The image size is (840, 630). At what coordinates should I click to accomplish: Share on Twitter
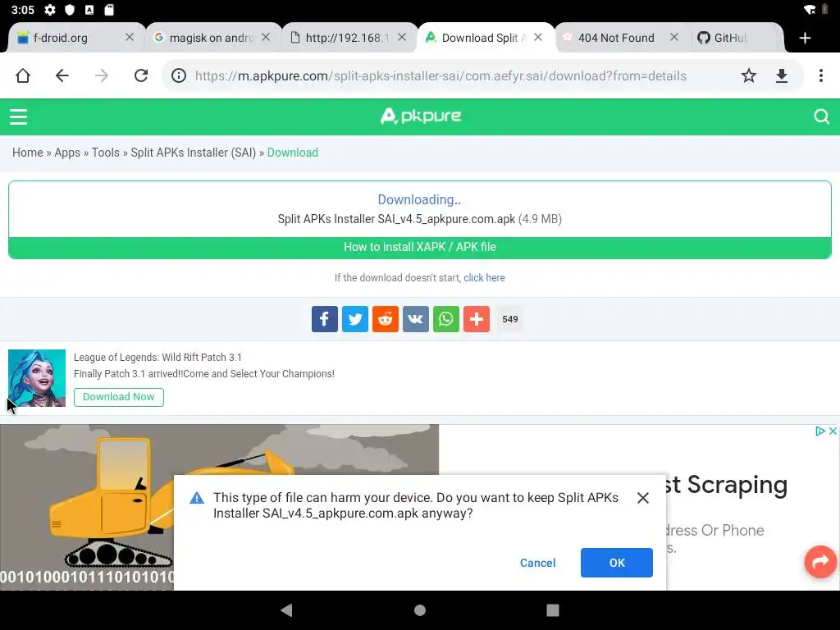point(355,319)
